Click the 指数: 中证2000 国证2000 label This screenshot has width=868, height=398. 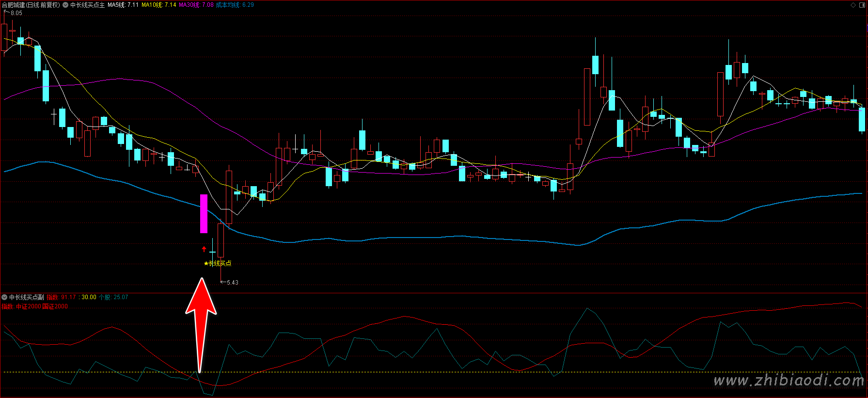pos(35,306)
